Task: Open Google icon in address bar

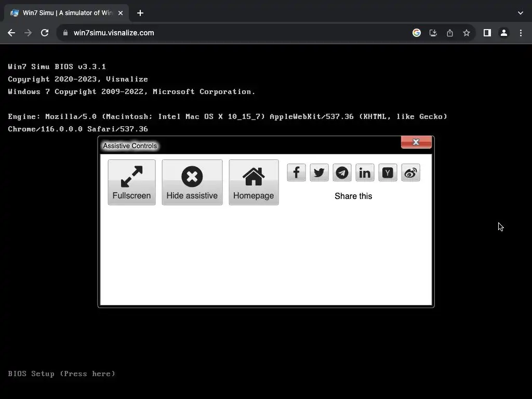Action: click(416, 33)
